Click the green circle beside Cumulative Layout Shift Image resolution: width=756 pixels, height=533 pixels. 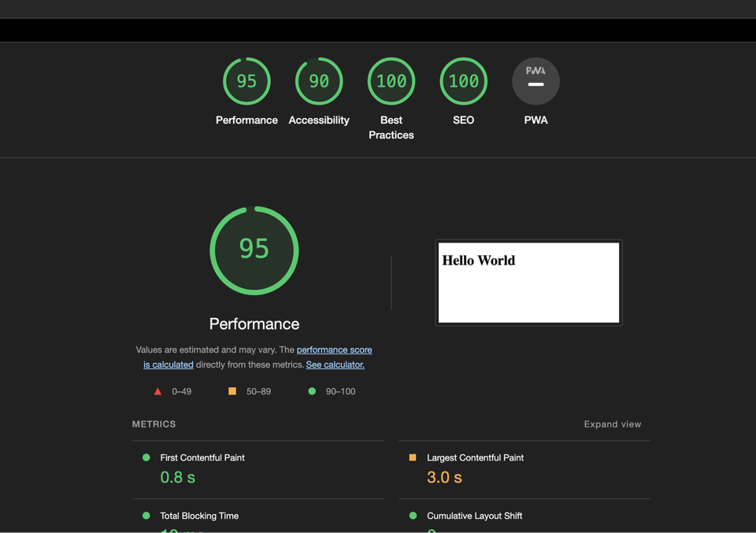(412, 516)
